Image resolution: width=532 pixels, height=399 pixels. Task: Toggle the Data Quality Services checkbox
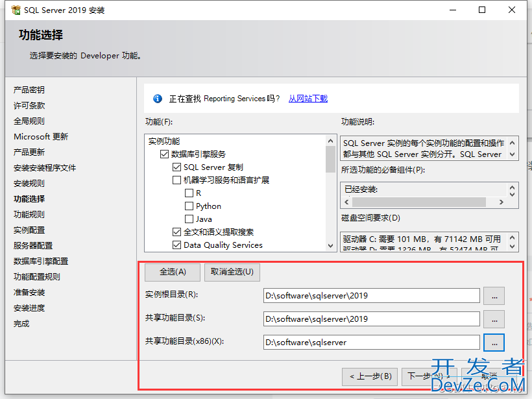click(176, 245)
